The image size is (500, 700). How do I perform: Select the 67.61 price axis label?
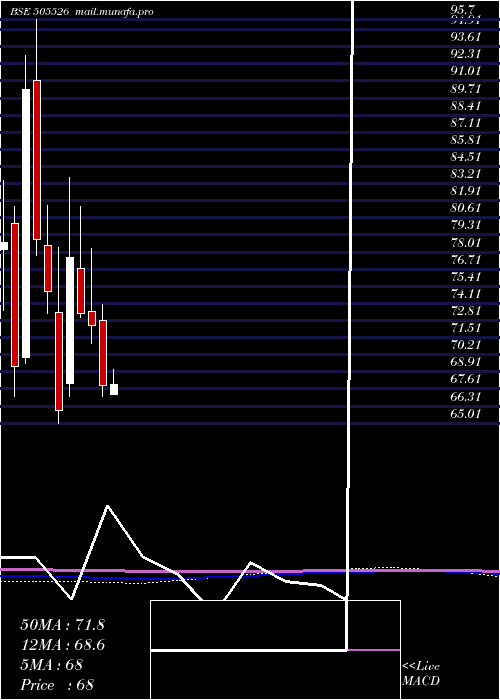(x=466, y=379)
